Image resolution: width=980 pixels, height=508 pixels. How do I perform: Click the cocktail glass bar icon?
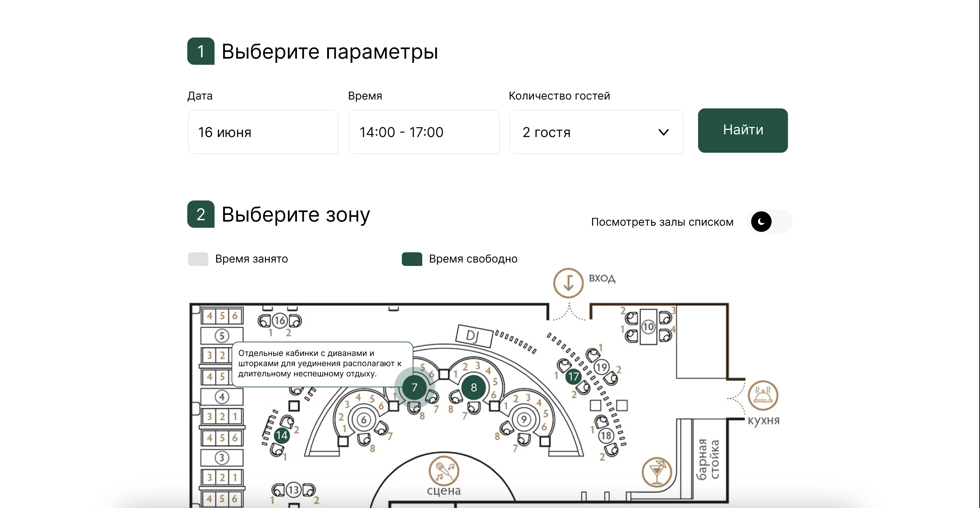click(x=657, y=472)
